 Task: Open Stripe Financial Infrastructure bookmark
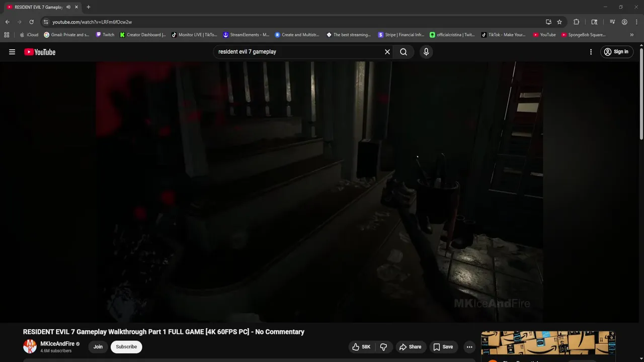[401, 35]
